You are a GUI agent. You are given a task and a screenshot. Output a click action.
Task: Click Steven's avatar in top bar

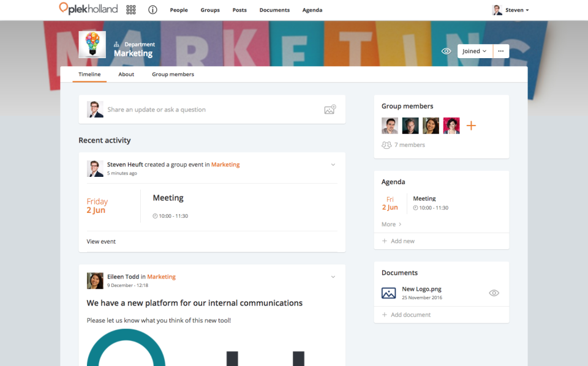(x=497, y=10)
